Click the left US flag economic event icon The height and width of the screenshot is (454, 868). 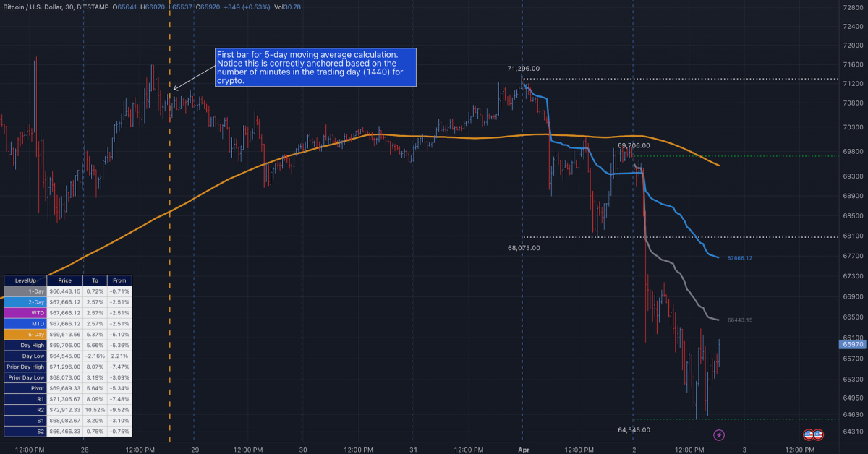809,434
